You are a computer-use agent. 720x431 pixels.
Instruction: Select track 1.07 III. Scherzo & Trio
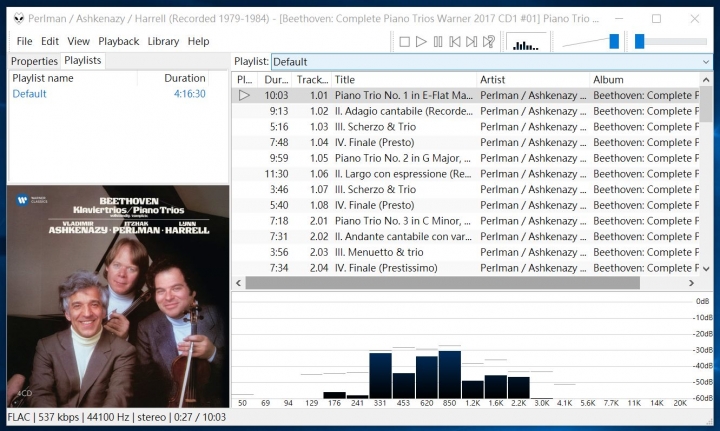tap(466, 190)
